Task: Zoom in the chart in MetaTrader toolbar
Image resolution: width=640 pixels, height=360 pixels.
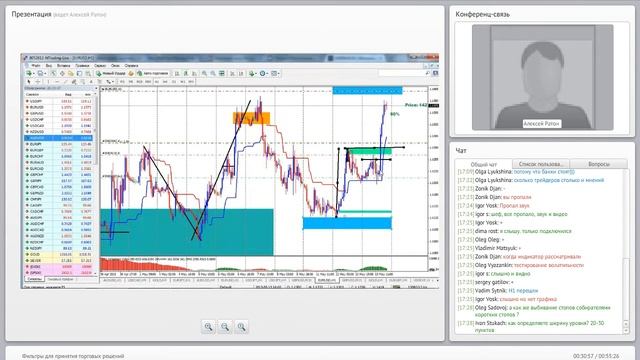Action: (x=204, y=73)
